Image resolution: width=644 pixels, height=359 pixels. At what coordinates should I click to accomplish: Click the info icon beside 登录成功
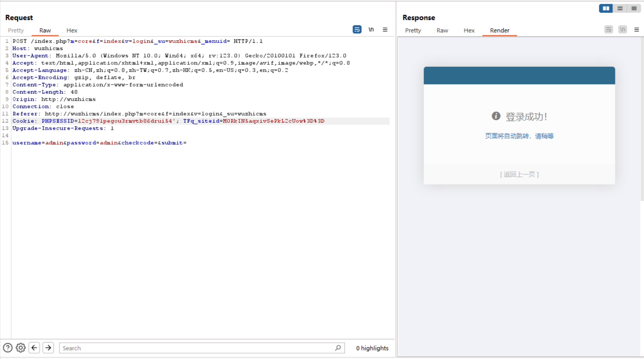[x=496, y=116]
